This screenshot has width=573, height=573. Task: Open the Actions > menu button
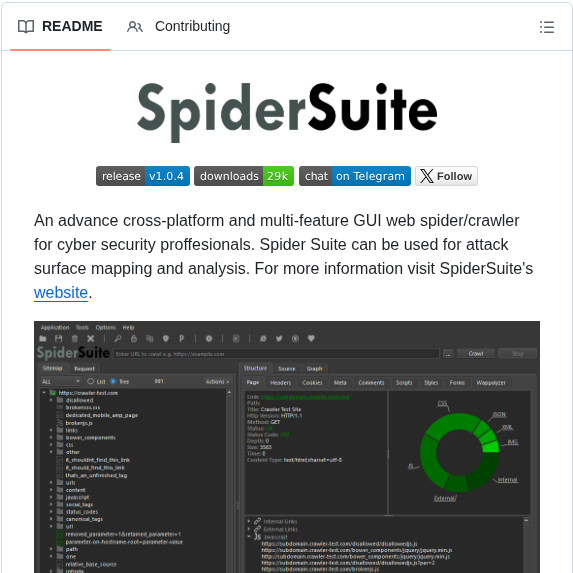(217, 382)
